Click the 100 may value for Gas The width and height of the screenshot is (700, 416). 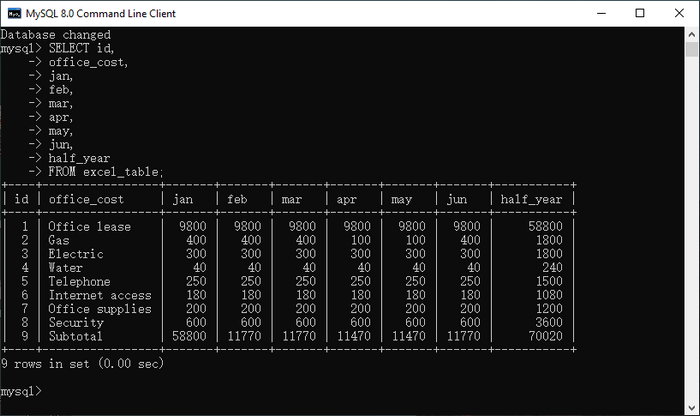[416, 240]
